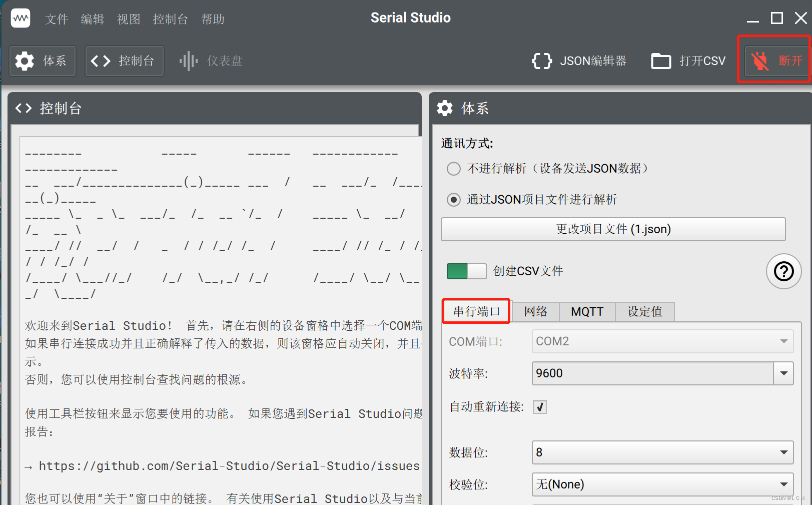Open the 数据位 dropdown showing 8
The width and height of the screenshot is (812, 505).
tap(662, 452)
